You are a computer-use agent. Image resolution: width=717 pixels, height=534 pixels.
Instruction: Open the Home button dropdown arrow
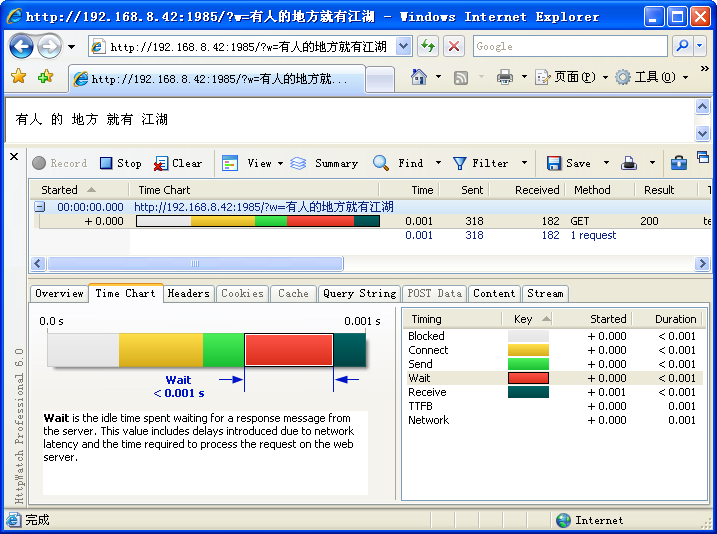[438, 77]
